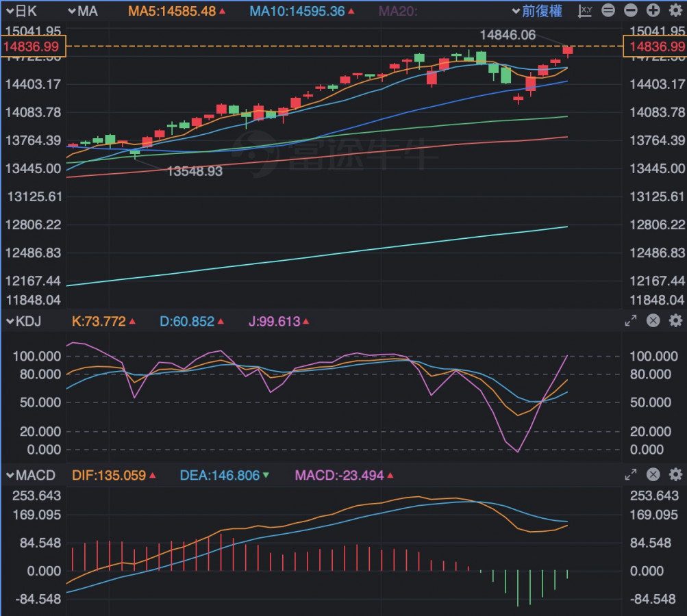687x616 pixels.
Task: Click the 14836.99 price tag on right axis
Action: [x=654, y=47]
